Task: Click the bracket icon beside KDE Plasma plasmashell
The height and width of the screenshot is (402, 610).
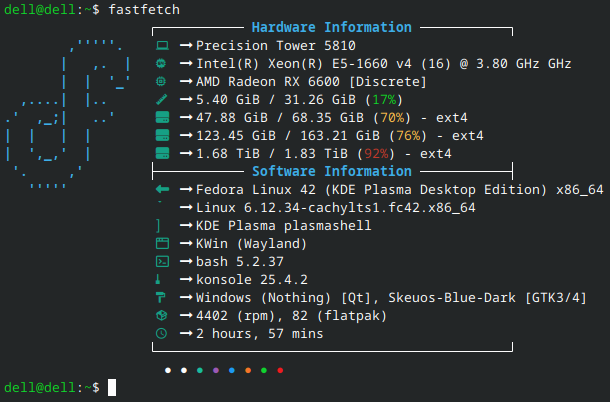Action: pyautogui.click(x=158, y=225)
